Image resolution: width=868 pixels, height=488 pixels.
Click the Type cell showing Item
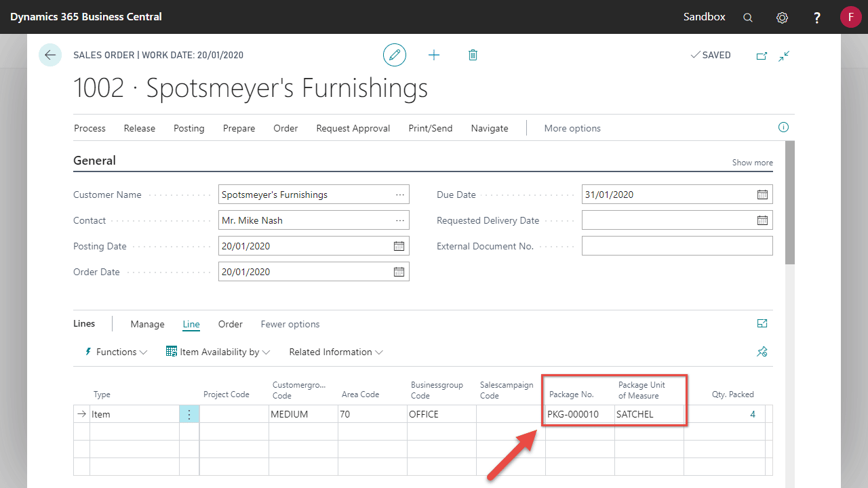[134, 414]
